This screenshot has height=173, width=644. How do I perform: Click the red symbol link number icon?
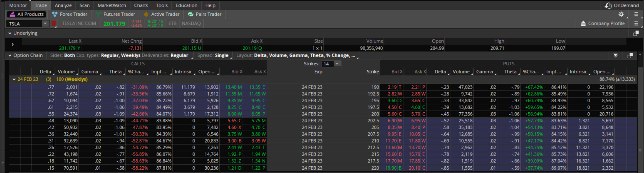pos(53,23)
